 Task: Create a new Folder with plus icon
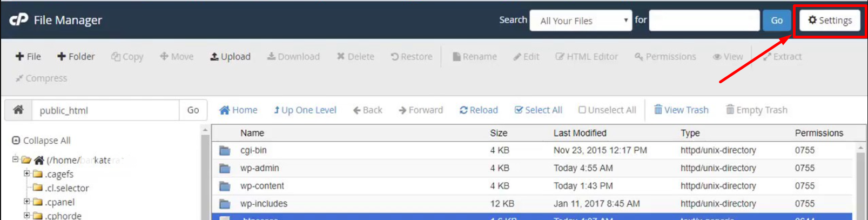tap(76, 56)
